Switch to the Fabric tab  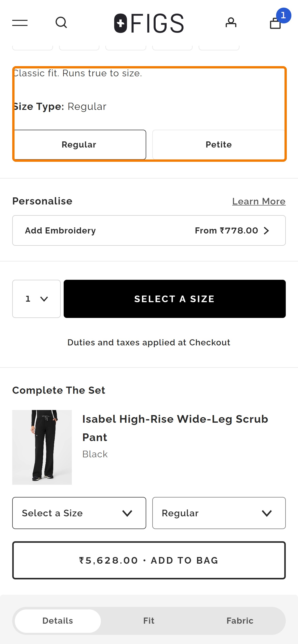point(240,621)
